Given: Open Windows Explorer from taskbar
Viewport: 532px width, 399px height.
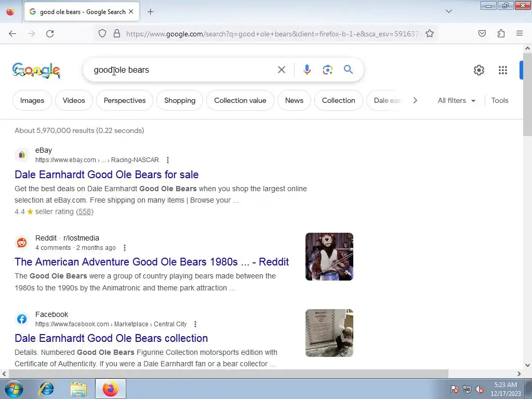Looking at the screenshot, I should [78, 389].
